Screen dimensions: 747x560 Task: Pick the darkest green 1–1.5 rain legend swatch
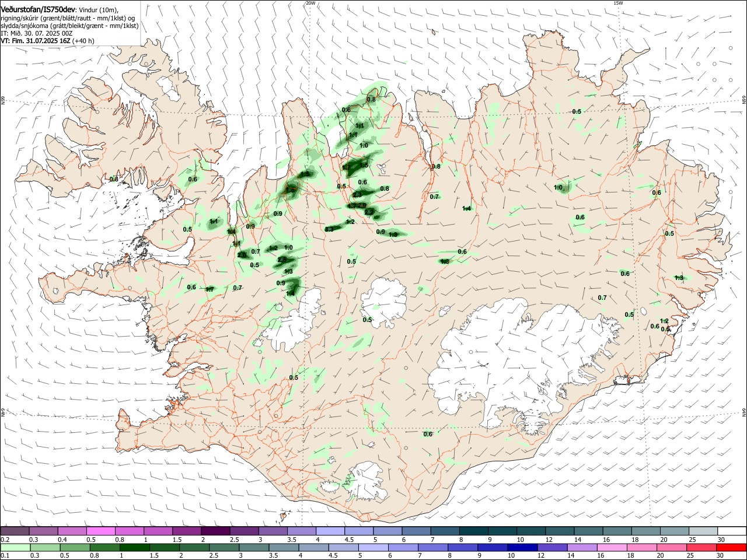[135, 547]
